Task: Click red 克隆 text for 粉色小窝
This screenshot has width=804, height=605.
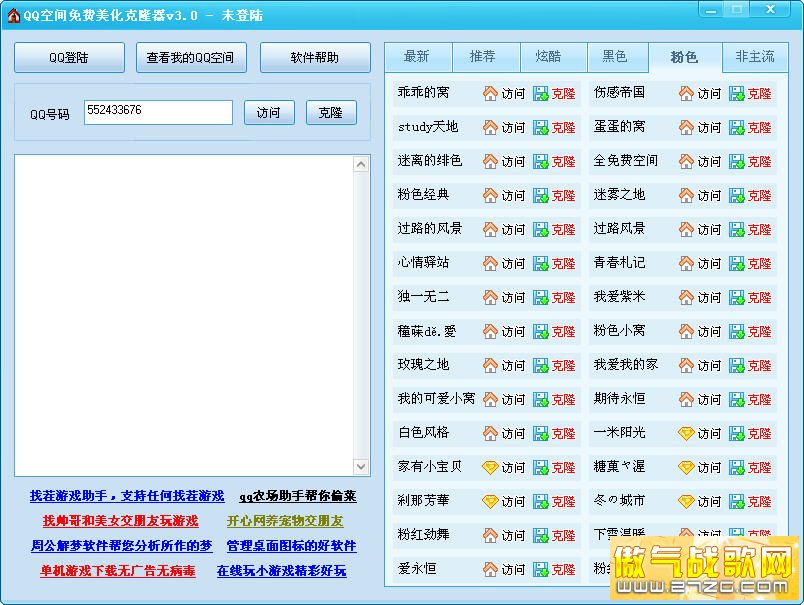Action: point(759,332)
